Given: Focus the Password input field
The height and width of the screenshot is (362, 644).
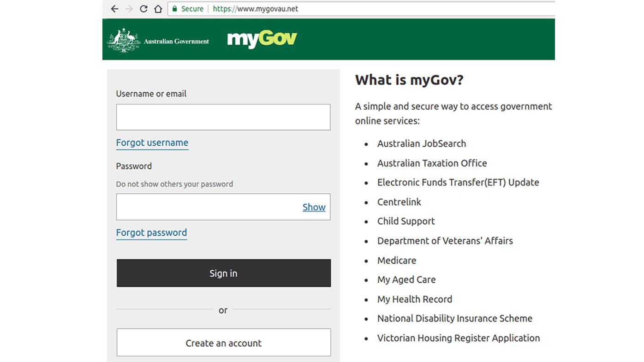Looking at the screenshot, I should tap(208, 207).
